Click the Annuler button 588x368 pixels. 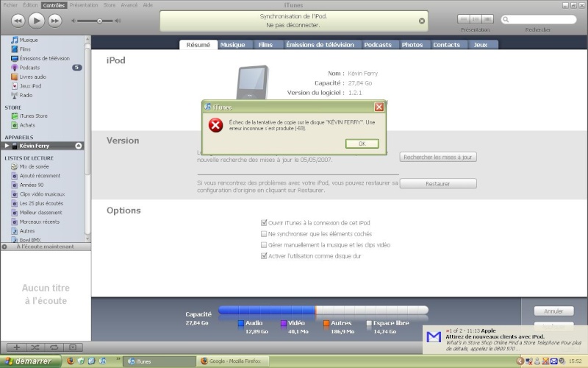(553, 311)
